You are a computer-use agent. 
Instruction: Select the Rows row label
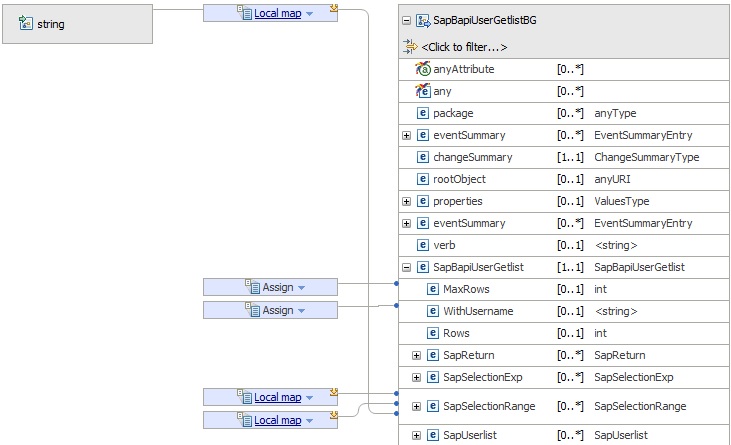click(x=456, y=333)
